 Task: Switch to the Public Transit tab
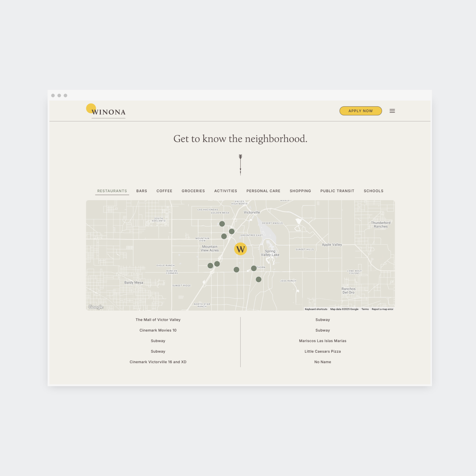(337, 191)
